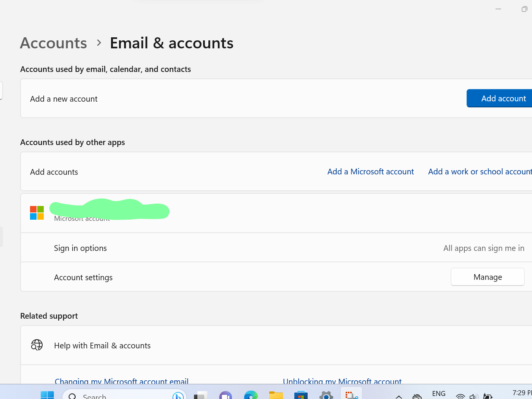532x399 pixels.
Task: Open Microsoft Edge from the taskbar
Action: click(251, 396)
